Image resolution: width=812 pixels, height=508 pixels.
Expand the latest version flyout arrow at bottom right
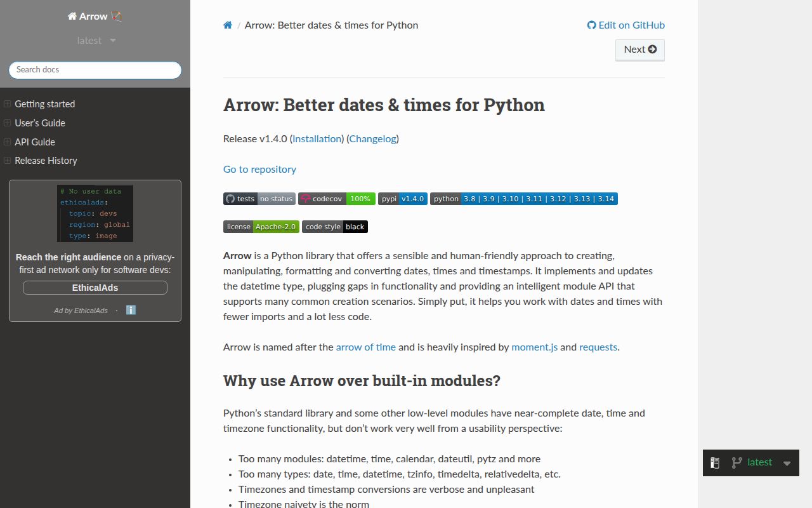[x=787, y=464]
